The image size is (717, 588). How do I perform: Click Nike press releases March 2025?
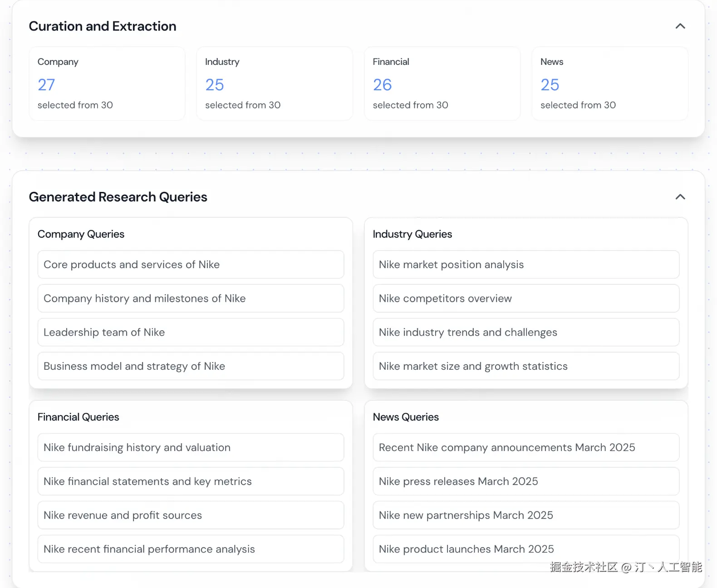[525, 481]
